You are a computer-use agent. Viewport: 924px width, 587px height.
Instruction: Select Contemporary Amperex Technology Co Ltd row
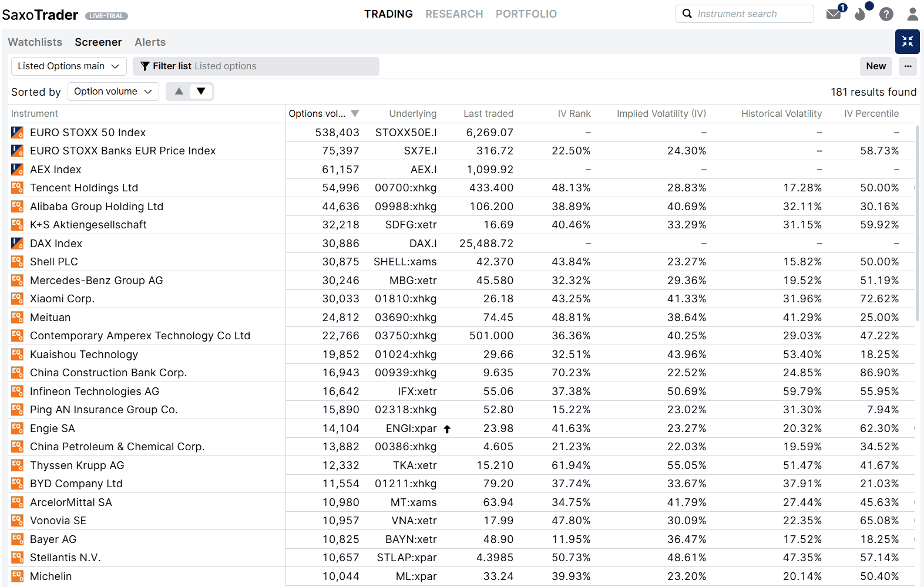[462, 336]
